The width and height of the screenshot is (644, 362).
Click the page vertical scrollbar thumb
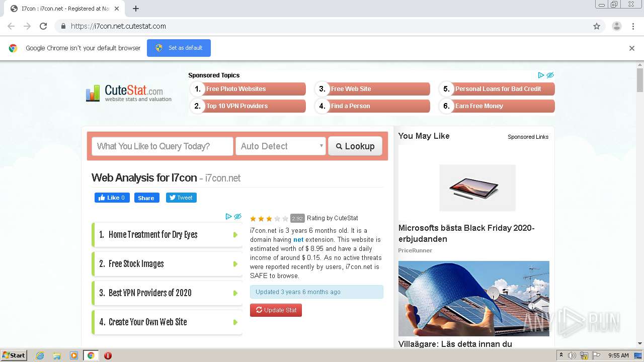tap(640, 80)
